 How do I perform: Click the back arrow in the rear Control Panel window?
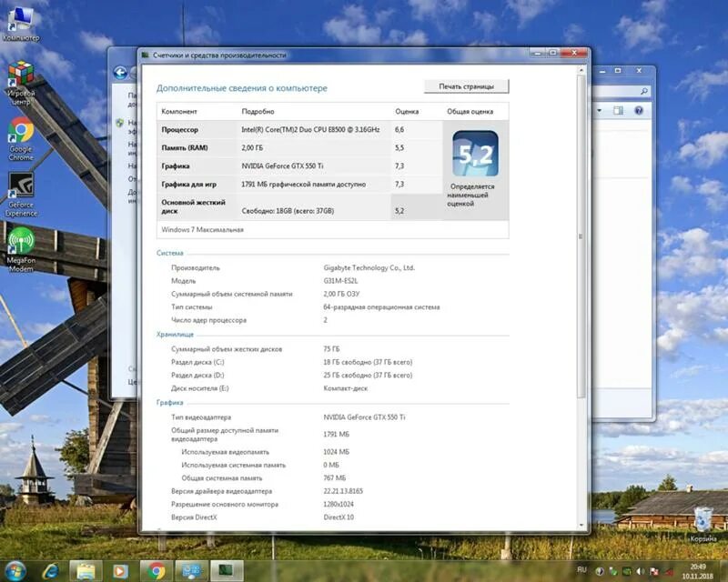[120, 73]
